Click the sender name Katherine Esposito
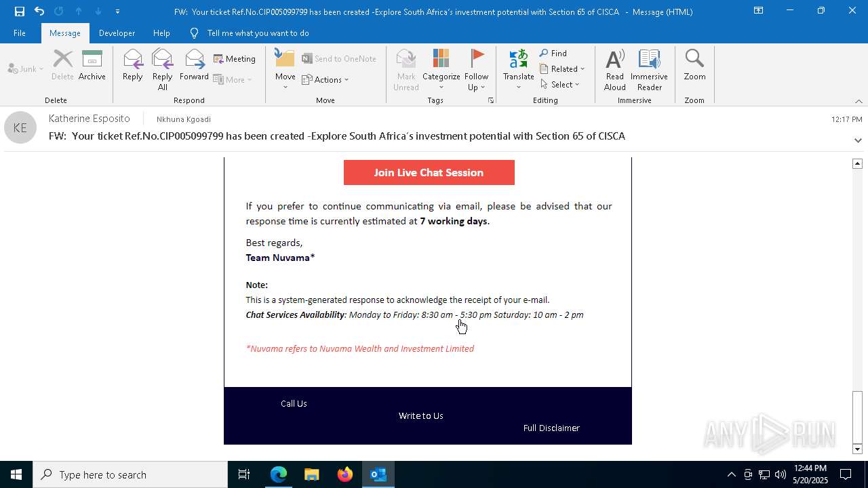This screenshot has width=868, height=488. [x=89, y=119]
